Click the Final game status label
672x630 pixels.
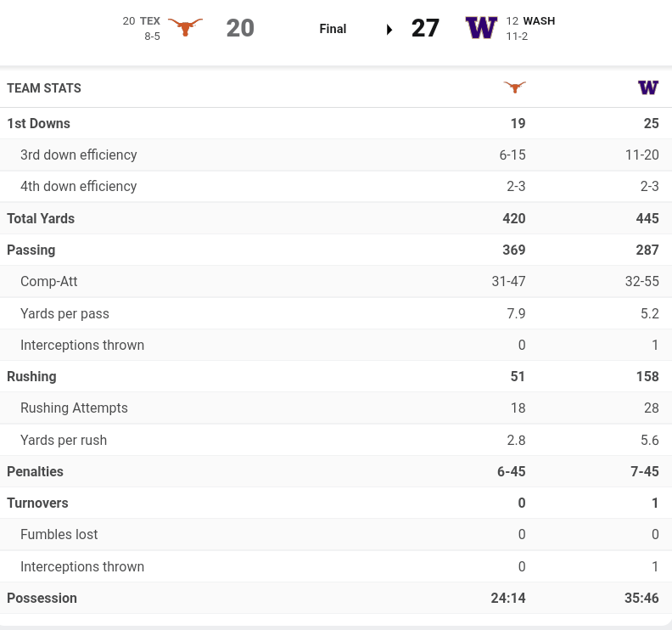[x=333, y=29]
